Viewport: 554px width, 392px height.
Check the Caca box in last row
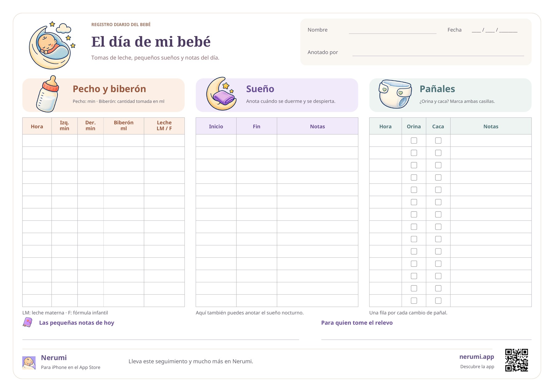438,301
